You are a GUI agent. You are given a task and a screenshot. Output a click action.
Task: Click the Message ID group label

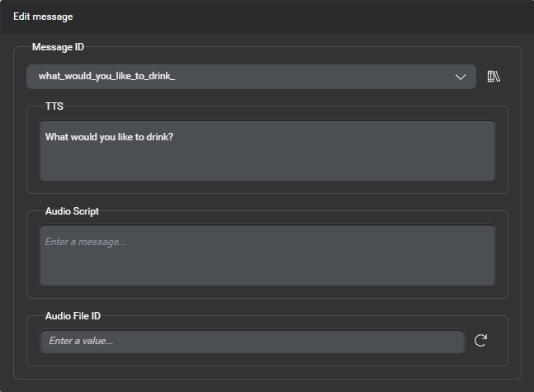coord(58,47)
